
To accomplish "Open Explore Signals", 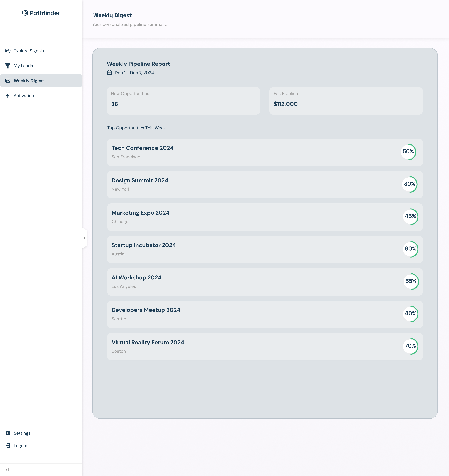I will click(28, 51).
